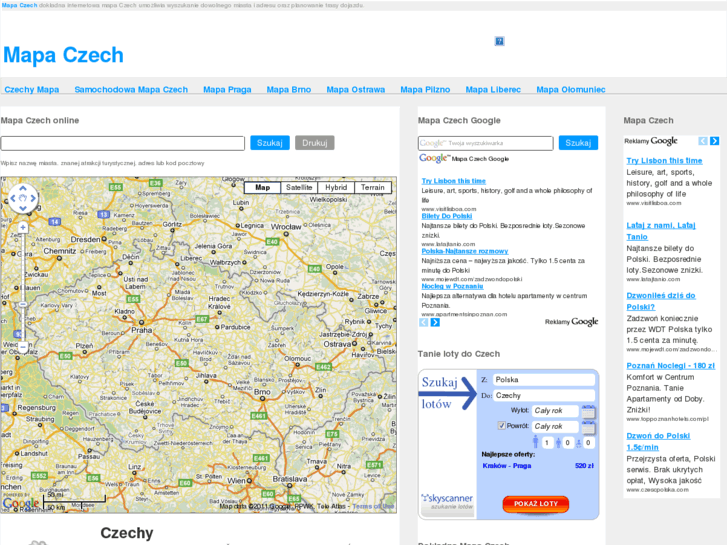Open Czechy Mapa menu item

coord(32,90)
